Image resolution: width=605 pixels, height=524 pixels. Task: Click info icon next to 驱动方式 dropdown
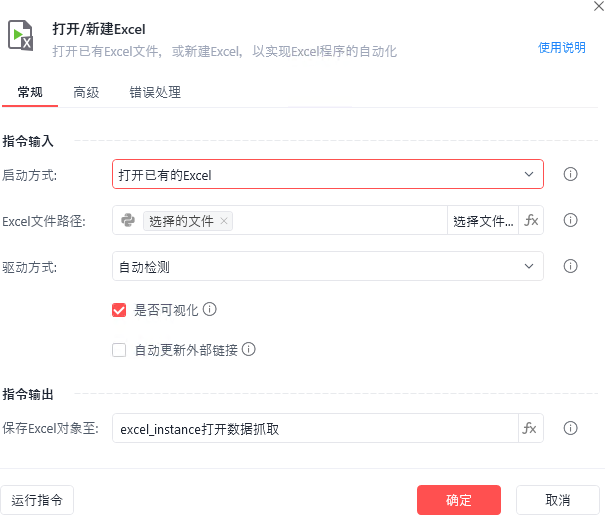[x=570, y=266]
